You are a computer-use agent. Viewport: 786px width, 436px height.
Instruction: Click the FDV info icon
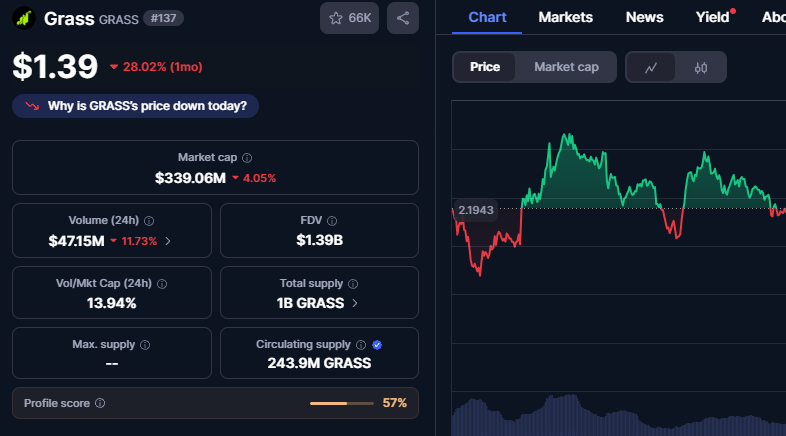[332, 221]
